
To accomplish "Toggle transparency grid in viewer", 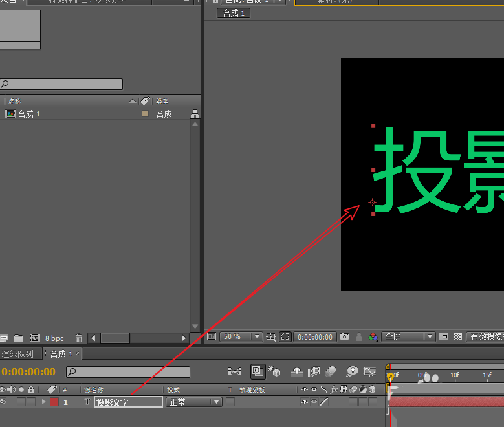I will coord(457,336).
